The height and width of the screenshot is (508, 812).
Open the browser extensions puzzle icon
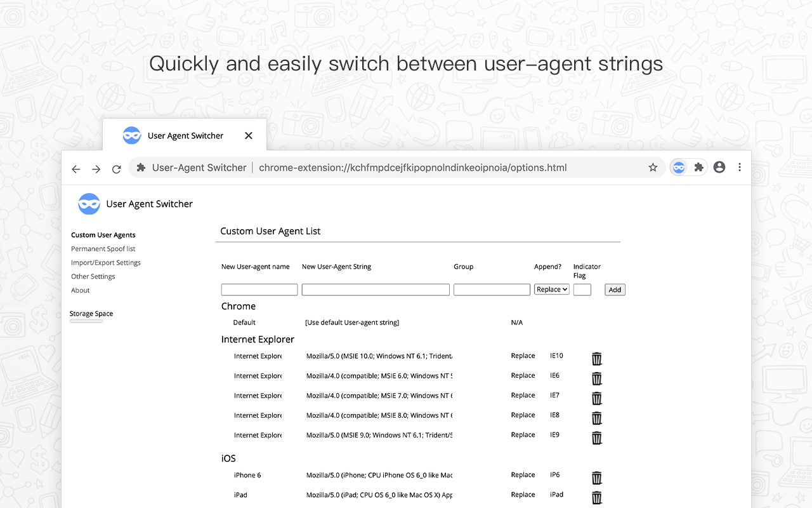[698, 167]
